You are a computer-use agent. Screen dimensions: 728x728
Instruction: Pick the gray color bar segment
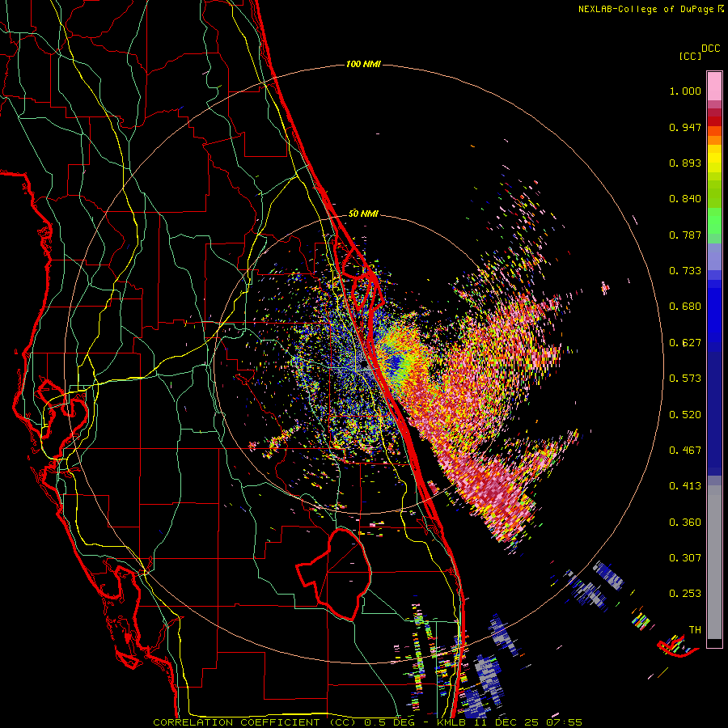(x=714, y=562)
